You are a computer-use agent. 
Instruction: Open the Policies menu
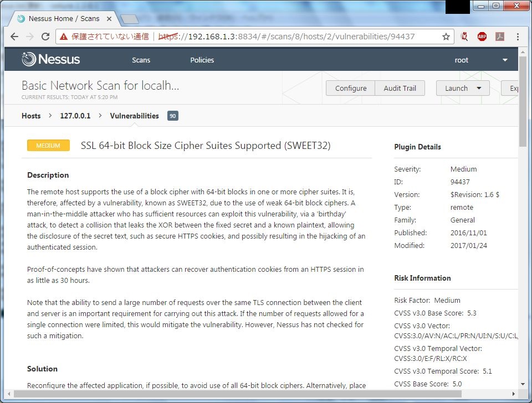pyautogui.click(x=202, y=60)
